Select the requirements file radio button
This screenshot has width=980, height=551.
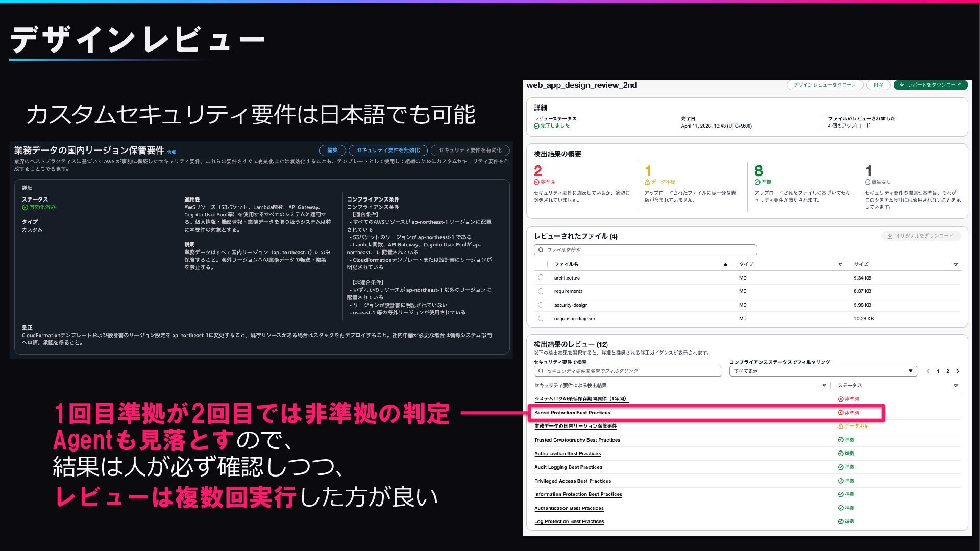pos(541,291)
